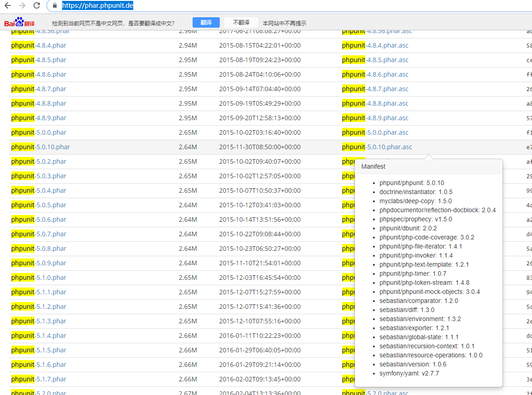
Task: Open phpunit-4.8.9.phar.asc signature link
Action: [x=375, y=118]
